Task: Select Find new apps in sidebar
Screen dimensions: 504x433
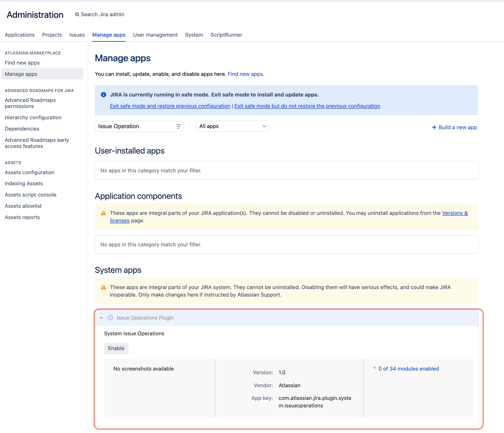Action: (22, 63)
